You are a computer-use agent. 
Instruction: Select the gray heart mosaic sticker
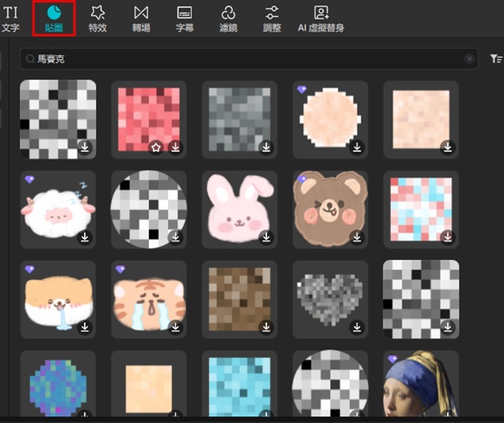[x=330, y=297]
